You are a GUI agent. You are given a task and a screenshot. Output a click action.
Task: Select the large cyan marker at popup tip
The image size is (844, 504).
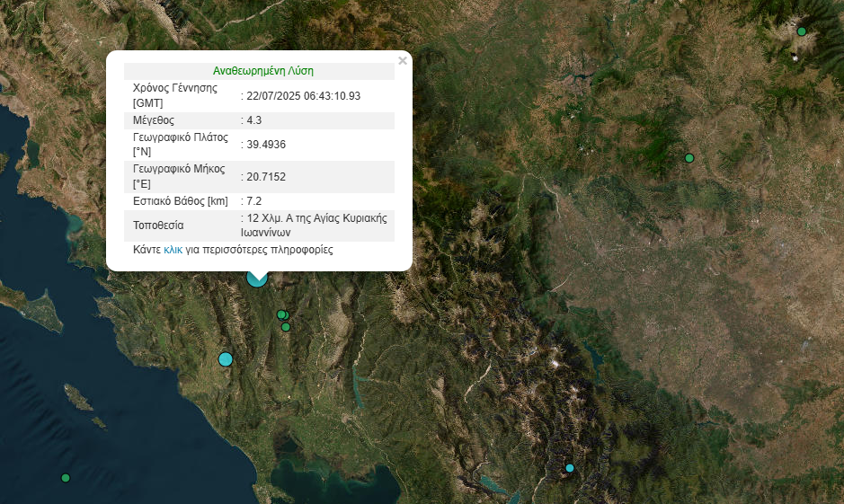pos(257,278)
